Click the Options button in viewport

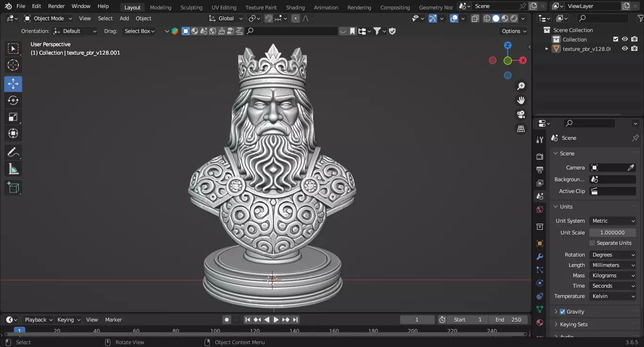pos(513,31)
